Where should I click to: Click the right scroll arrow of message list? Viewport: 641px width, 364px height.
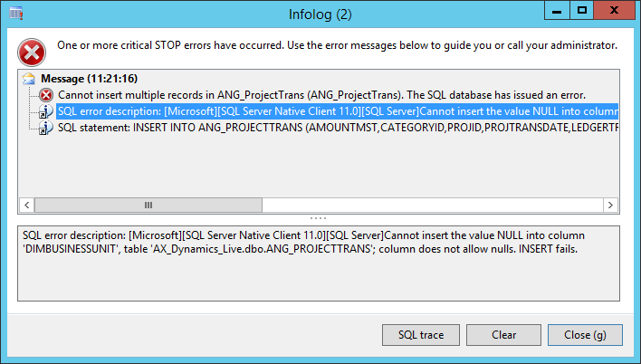(610, 205)
